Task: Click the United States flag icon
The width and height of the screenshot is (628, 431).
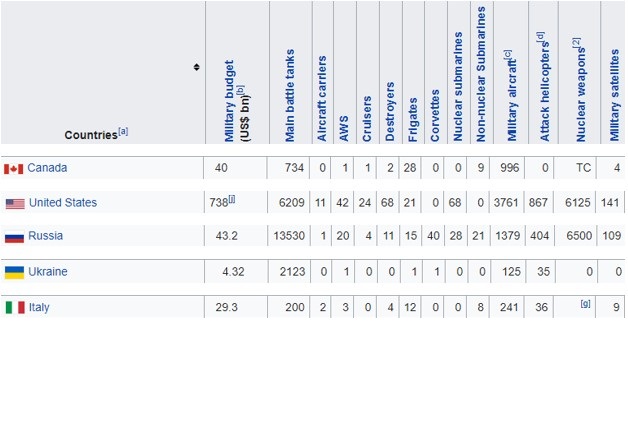Action: point(14,203)
